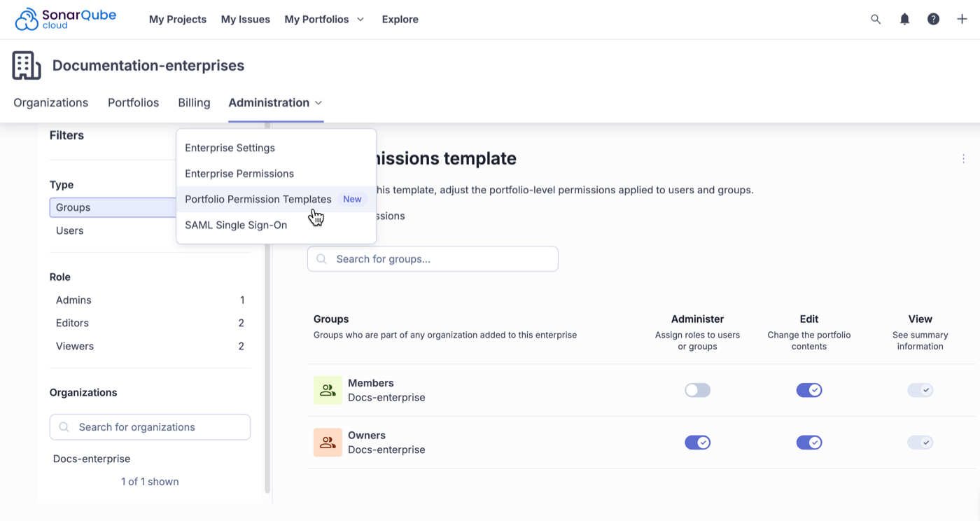Select the Users filter type
This screenshot has width=980, height=521.
(69, 230)
